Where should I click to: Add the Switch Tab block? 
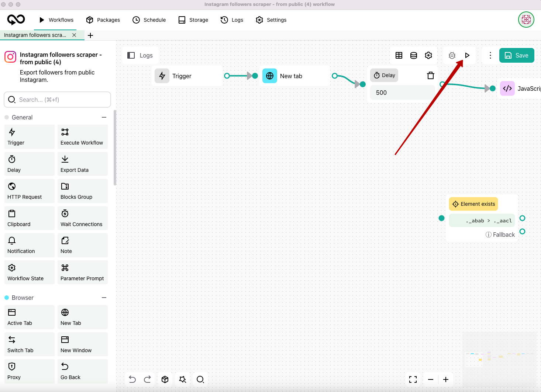pos(30,344)
